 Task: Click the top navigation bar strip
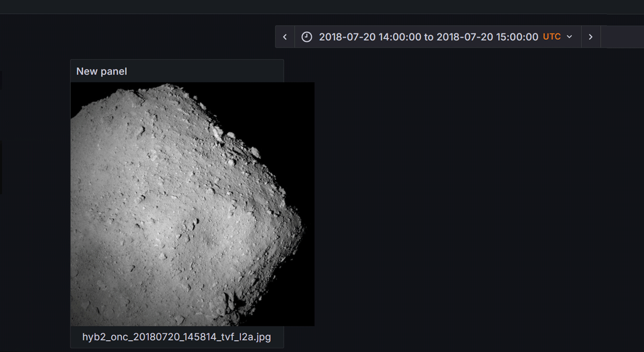tap(322, 7)
